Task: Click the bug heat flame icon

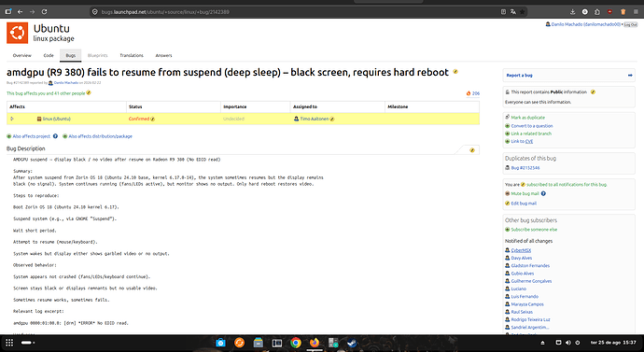Action: click(x=469, y=93)
